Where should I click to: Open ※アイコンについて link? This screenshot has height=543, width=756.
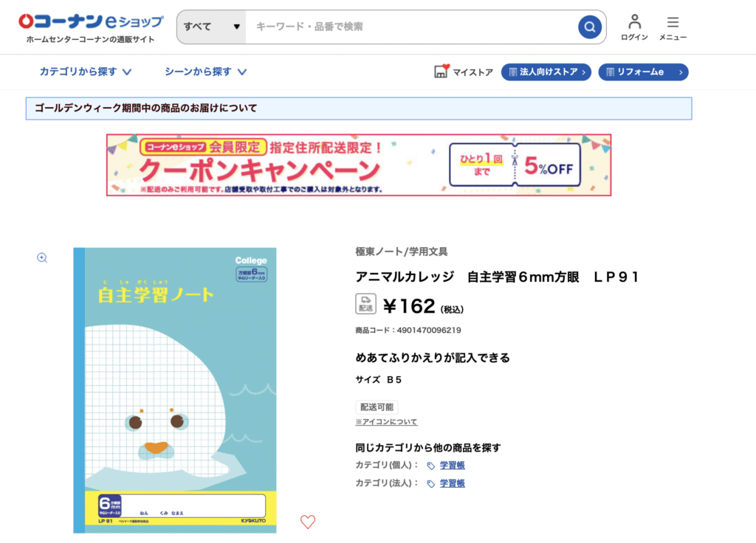(386, 422)
